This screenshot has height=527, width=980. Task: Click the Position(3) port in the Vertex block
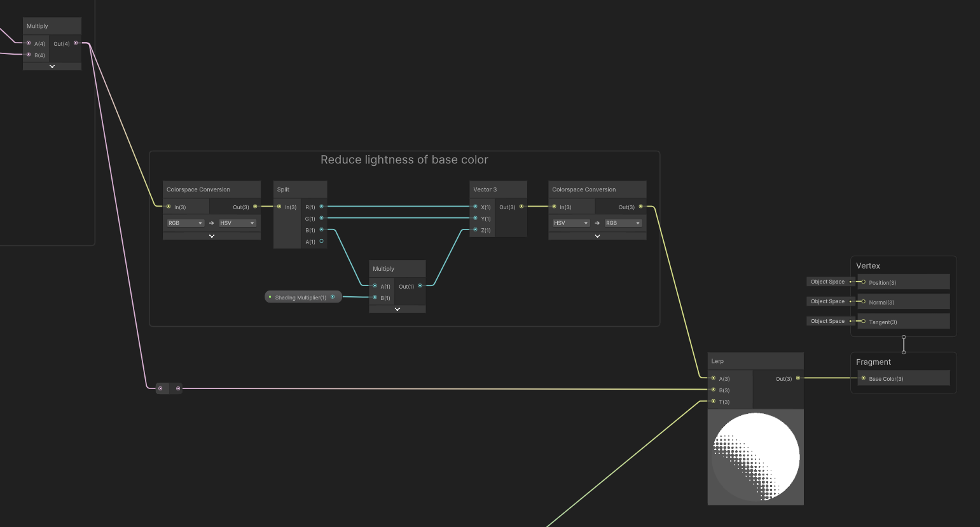[863, 282]
